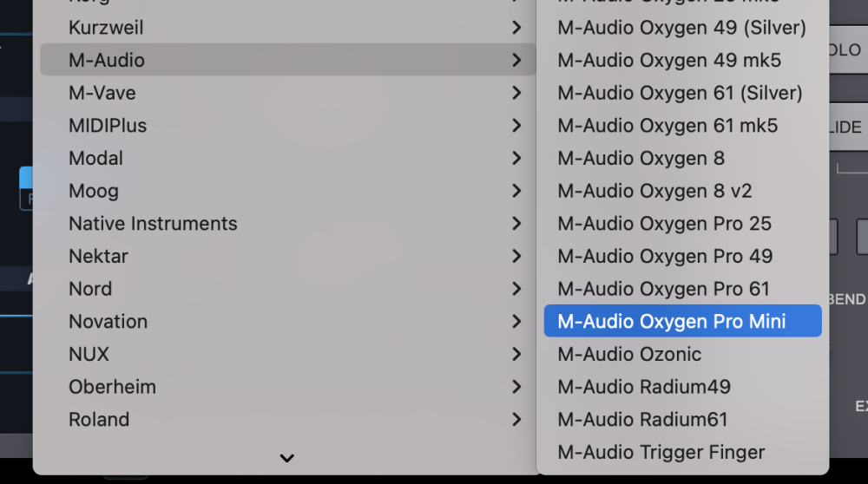Select the MIDIPlus manufacturer entry

pyautogui.click(x=108, y=126)
